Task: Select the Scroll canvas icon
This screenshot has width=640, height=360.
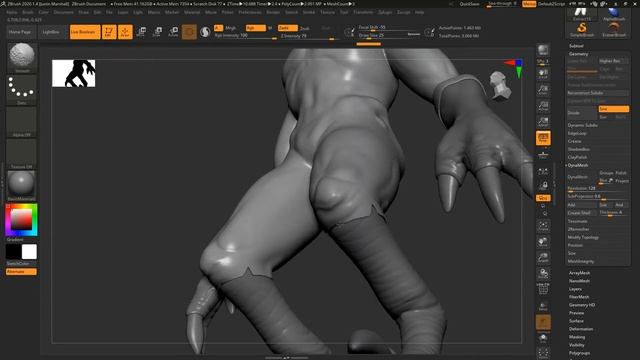Action: pos(543,74)
